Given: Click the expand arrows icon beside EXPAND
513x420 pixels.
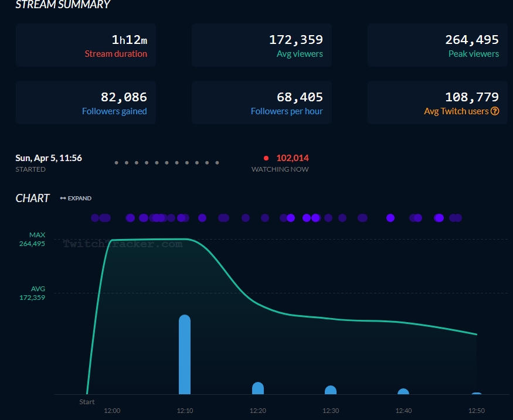Looking at the screenshot, I should pos(63,199).
